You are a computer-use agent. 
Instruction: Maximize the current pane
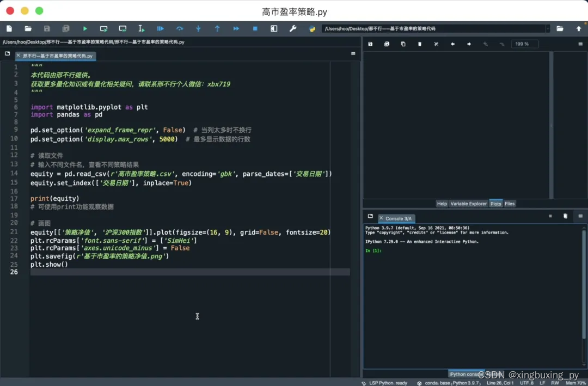pyautogui.click(x=274, y=28)
